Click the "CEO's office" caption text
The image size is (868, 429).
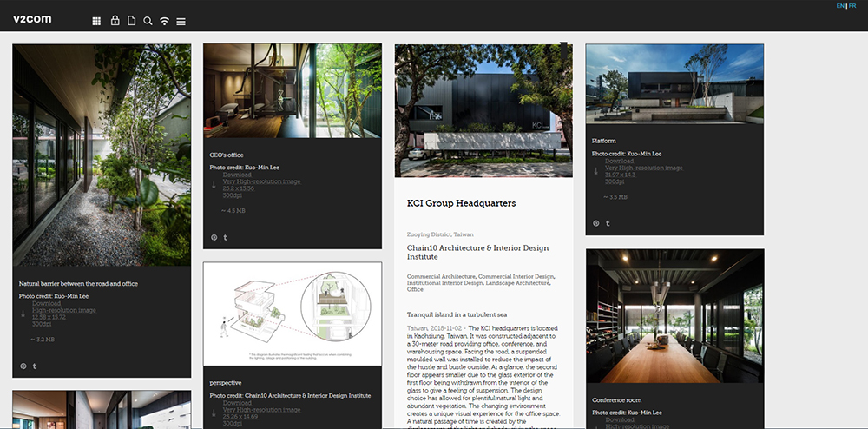coord(227,155)
